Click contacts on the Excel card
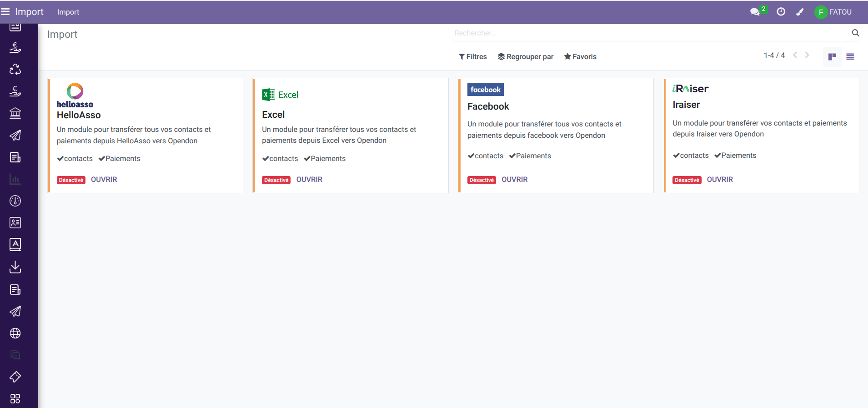The image size is (868, 408). click(280, 159)
